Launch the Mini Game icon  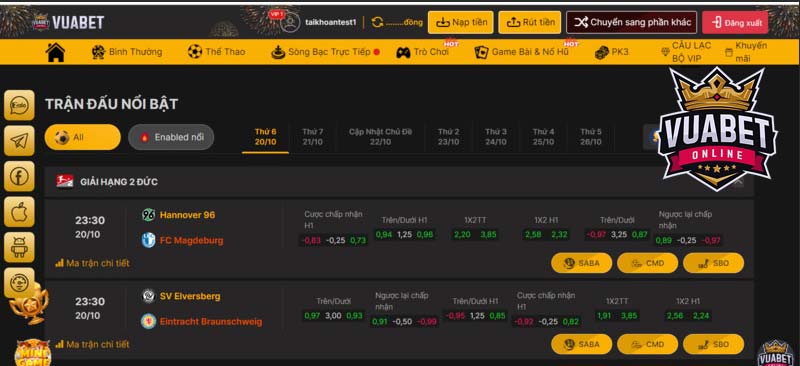[x=32, y=353]
